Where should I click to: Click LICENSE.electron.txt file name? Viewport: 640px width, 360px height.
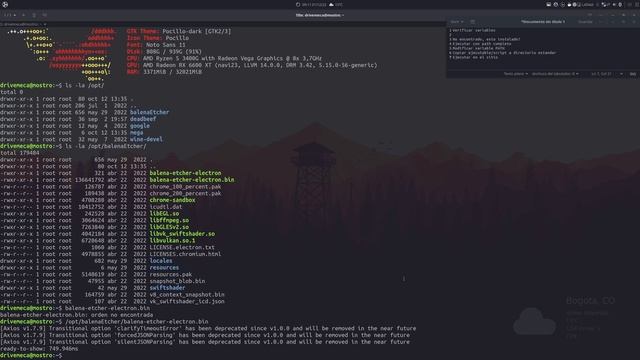pyautogui.click(x=182, y=247)
